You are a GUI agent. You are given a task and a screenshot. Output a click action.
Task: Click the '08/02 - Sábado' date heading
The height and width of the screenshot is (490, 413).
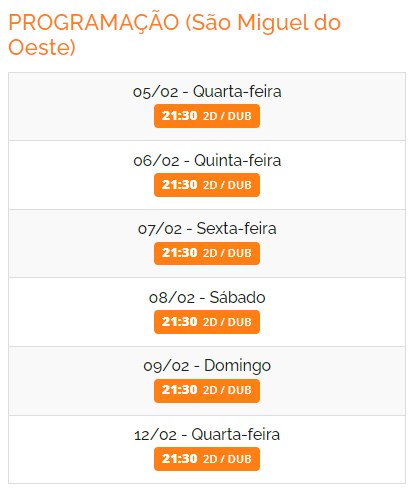207,297
